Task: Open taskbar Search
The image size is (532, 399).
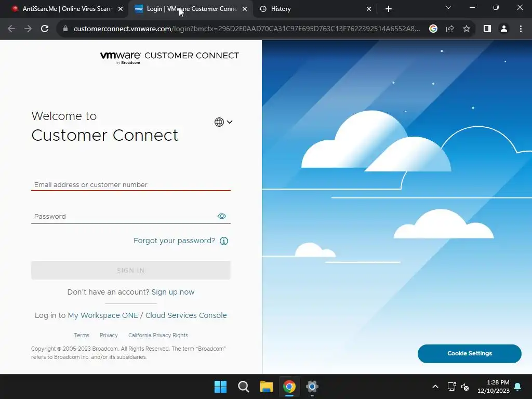Action: [244, 387]
